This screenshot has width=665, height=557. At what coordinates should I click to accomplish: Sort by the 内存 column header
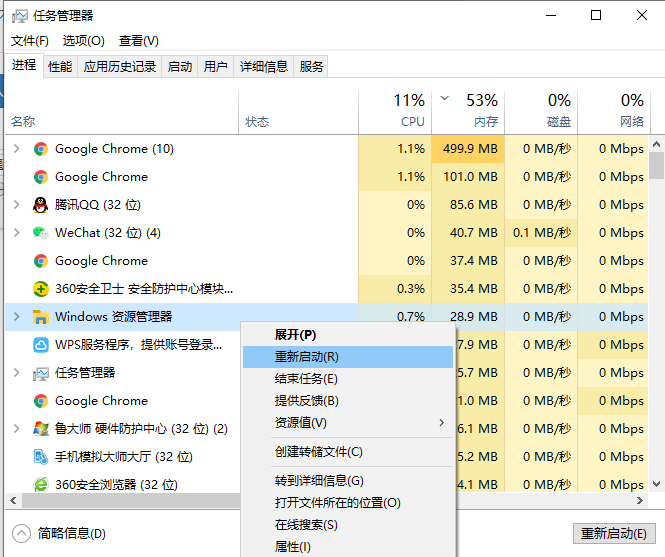pos(468,112)
